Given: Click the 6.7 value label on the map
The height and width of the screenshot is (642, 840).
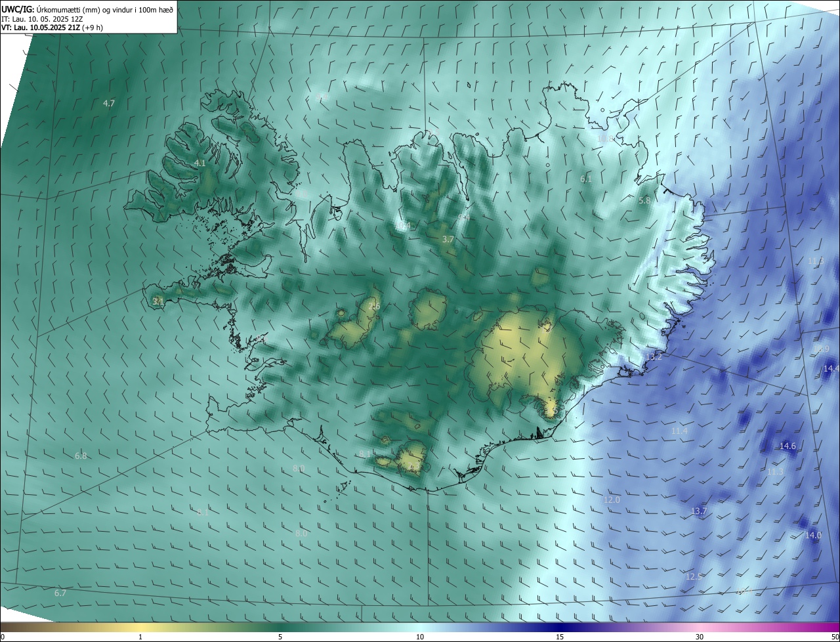Looking at the screenshot, I should point(60,593).
